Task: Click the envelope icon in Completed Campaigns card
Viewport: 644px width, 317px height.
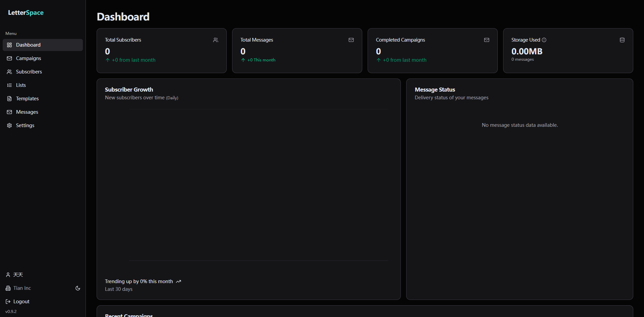Action: [487, 40]
